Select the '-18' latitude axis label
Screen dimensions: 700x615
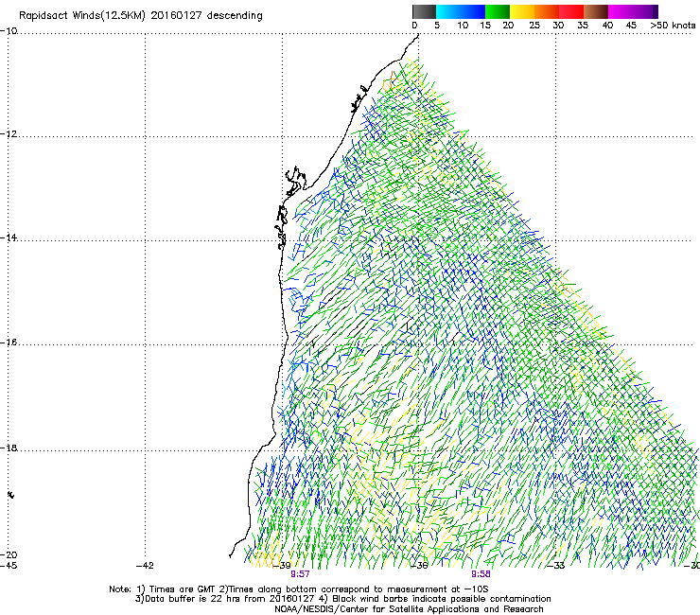tap(9, 448)
